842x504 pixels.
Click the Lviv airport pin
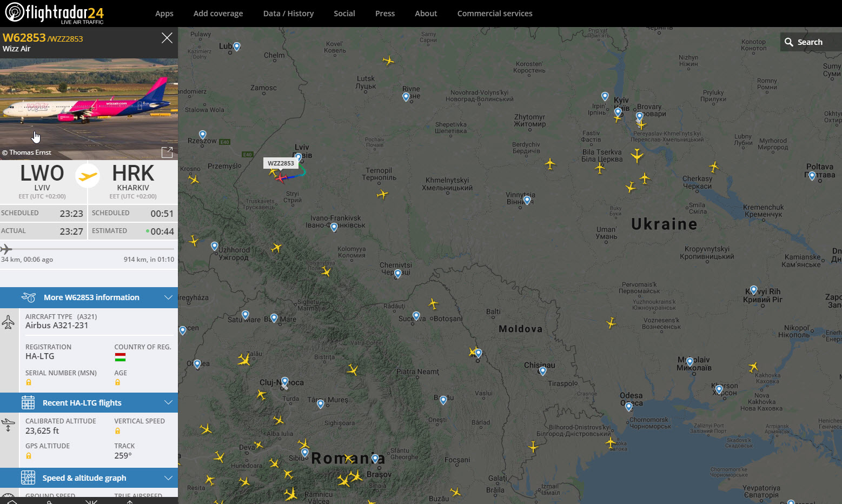coord(298,157)
